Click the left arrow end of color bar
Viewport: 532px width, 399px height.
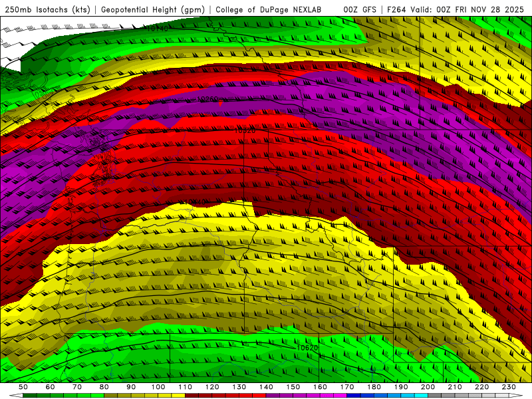click(x=16, y=396)
